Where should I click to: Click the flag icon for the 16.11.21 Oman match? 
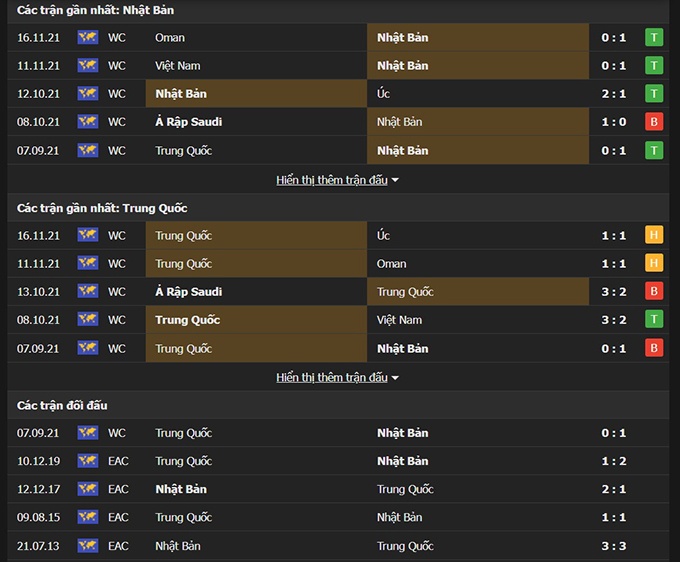[x=87, y=38]
